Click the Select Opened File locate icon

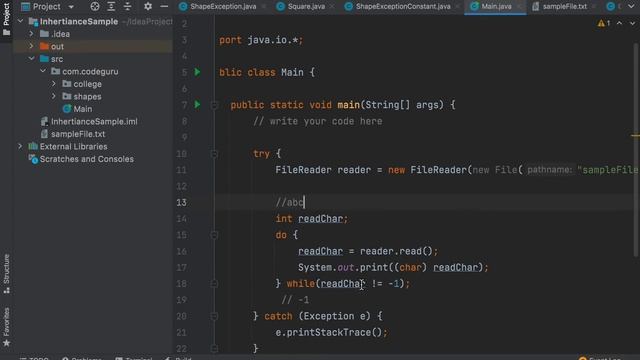tap(95, 7)
